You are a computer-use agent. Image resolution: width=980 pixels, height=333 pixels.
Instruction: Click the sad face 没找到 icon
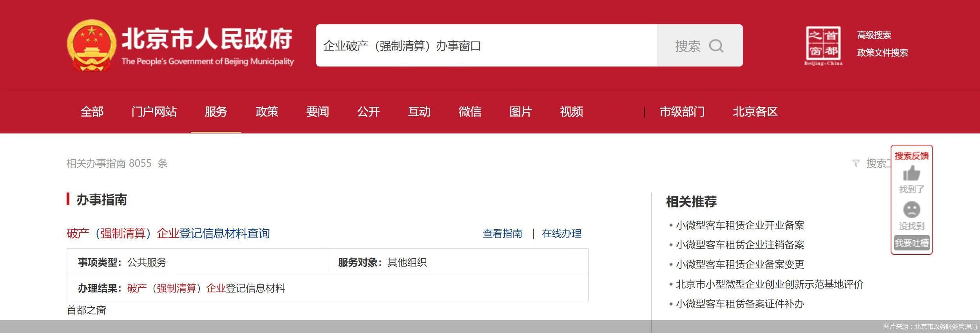point(911,210)
